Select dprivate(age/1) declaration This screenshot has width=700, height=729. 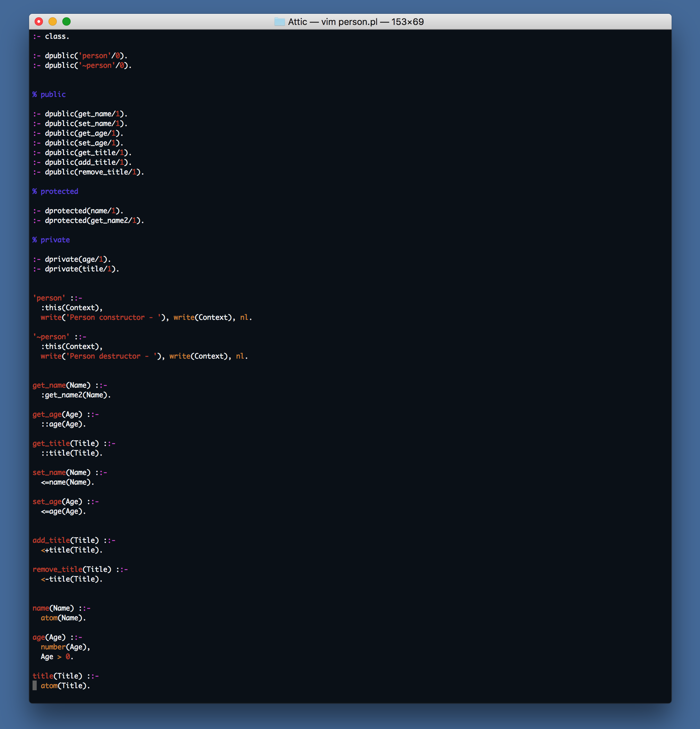[78, 259]
